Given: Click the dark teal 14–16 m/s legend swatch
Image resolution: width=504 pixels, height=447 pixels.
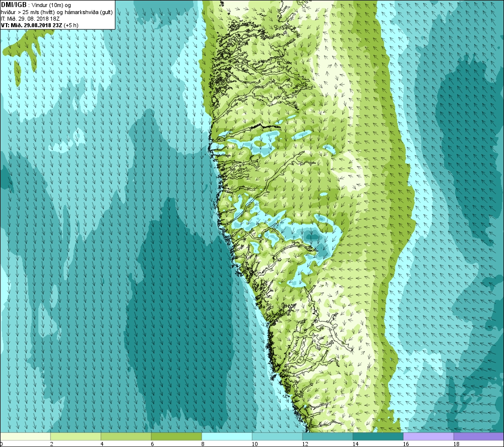Looking at the screenshot, I should [378, 436].
